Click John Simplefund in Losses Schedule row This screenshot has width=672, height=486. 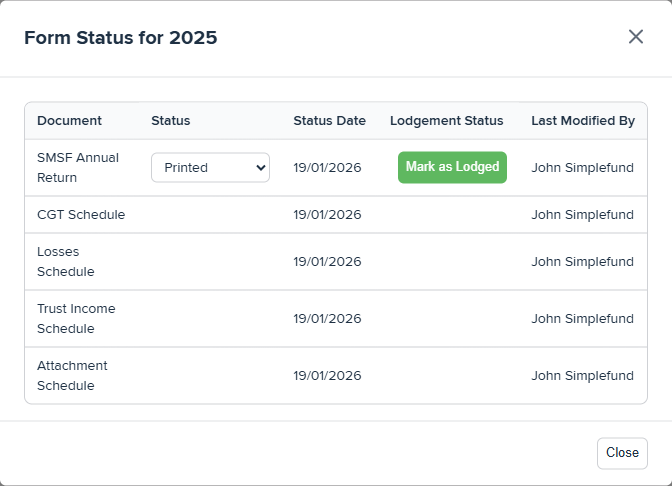pyautogui.click(x=582, y=261)
